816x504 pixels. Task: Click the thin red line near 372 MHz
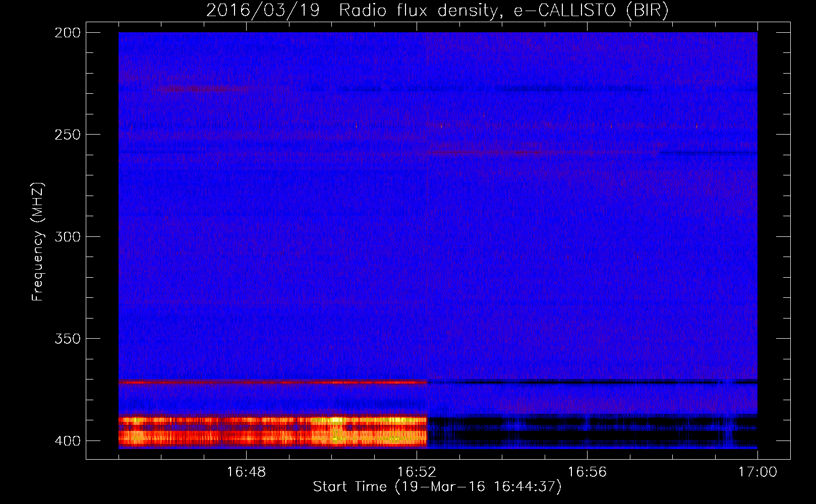pyautogui.click(x=273, y=383)
